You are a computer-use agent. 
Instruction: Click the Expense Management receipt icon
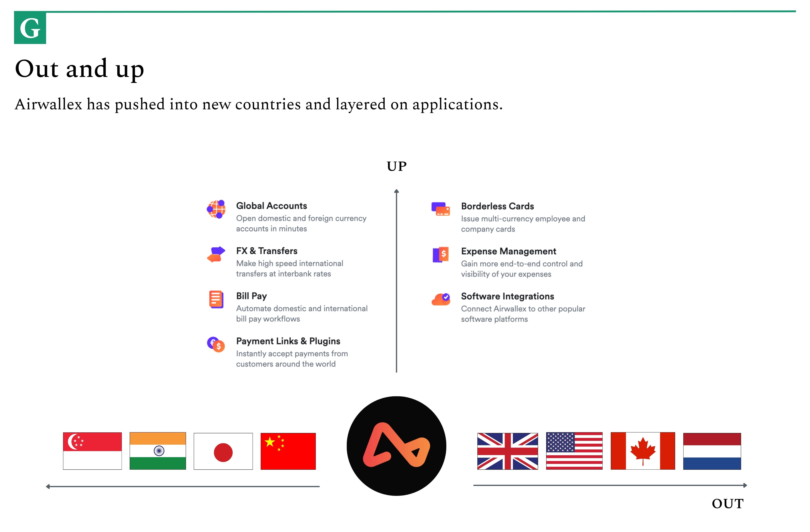441,254
